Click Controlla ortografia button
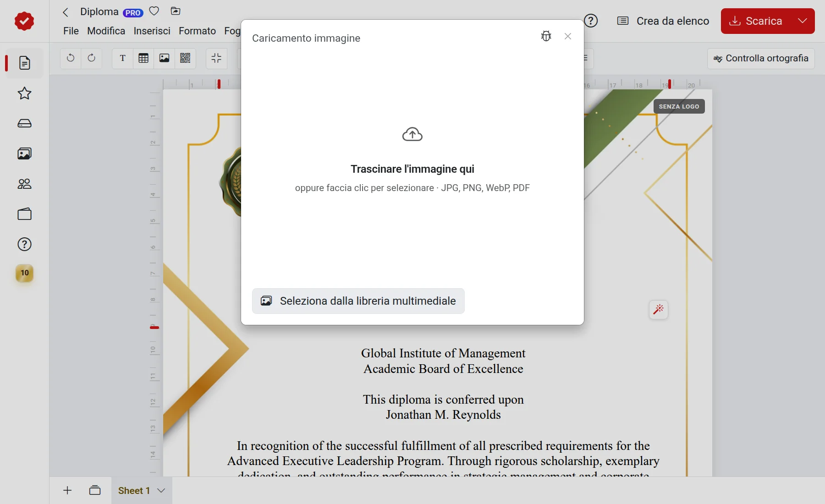 coord(761,58)
